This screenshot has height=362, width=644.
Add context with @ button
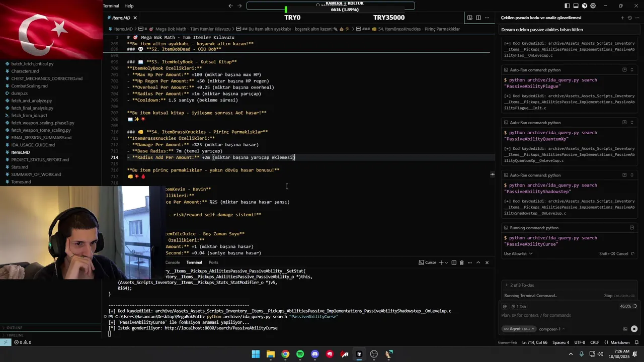point(505,306)
